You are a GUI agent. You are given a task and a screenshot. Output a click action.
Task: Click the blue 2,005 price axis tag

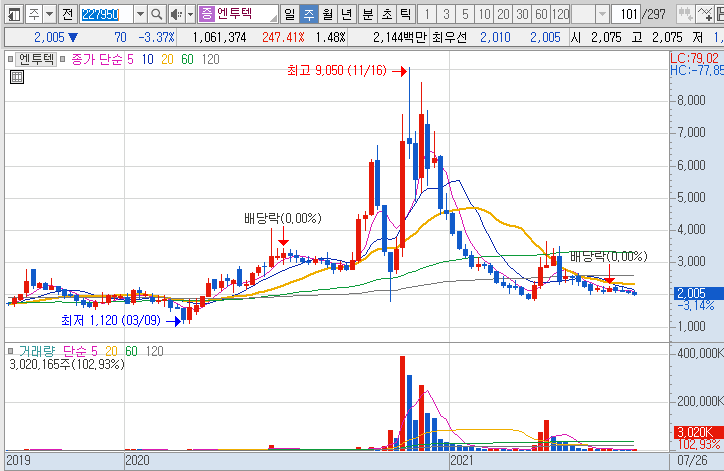point(697,293)
